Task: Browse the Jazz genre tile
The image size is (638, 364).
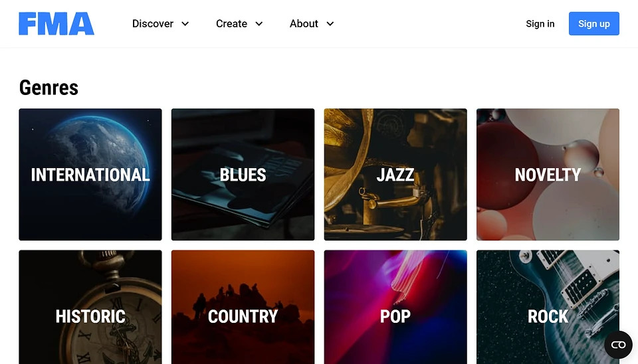Action: click(x=395, y=175)
